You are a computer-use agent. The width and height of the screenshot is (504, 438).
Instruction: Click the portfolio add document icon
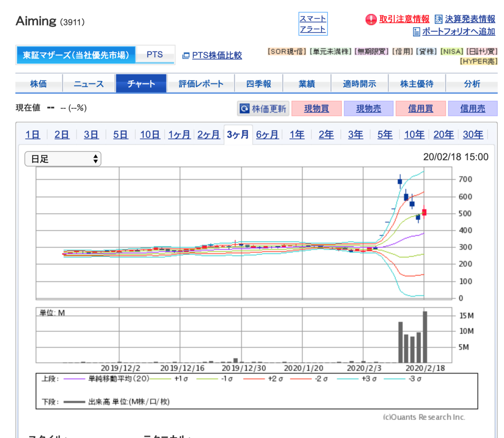click(x=417, y=32)
